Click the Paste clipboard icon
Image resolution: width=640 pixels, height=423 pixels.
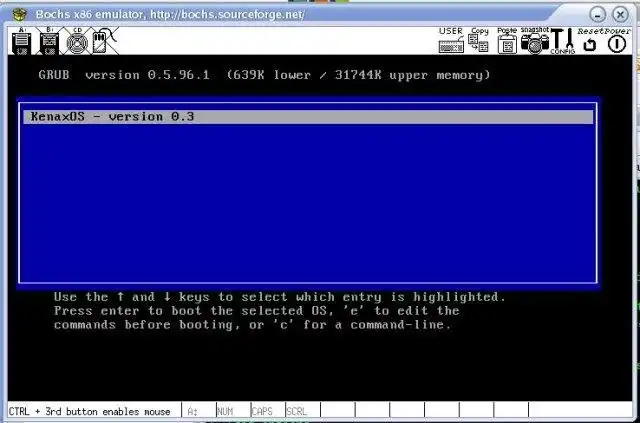pyautogui.click(x=507, y=40)
